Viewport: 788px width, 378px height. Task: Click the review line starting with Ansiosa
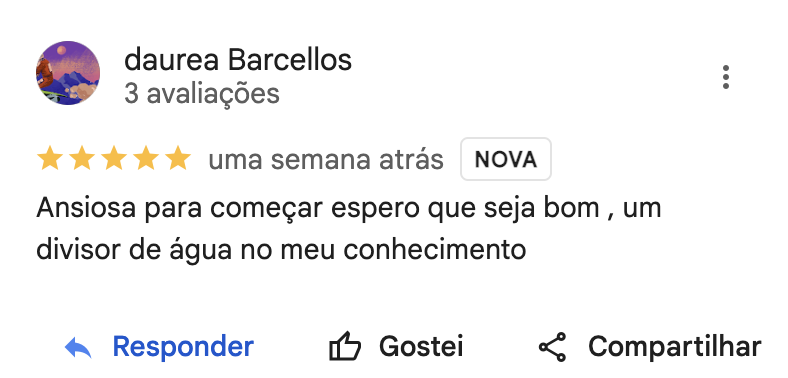pos(349,208)
